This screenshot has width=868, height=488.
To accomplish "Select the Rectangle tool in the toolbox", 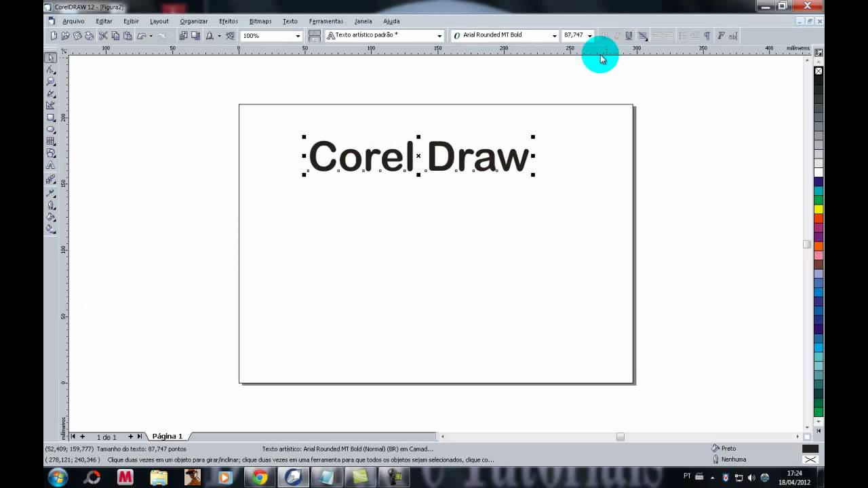I will click(51, 117).
